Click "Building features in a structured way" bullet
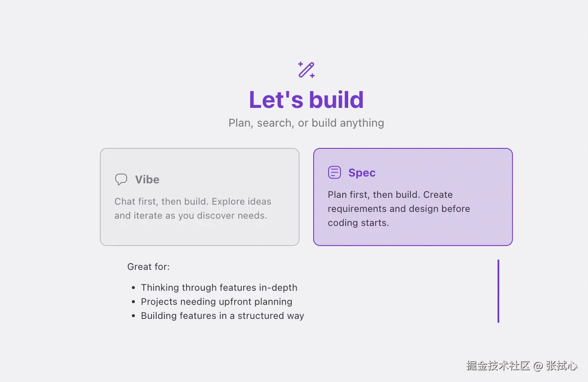The image size is (588, 382). (x=222, y=316)
